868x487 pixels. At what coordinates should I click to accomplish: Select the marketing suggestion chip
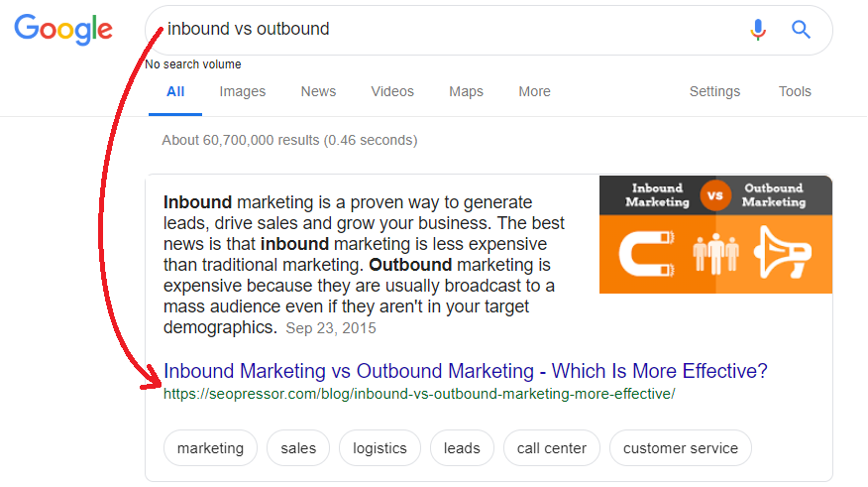tap(210, 447)
